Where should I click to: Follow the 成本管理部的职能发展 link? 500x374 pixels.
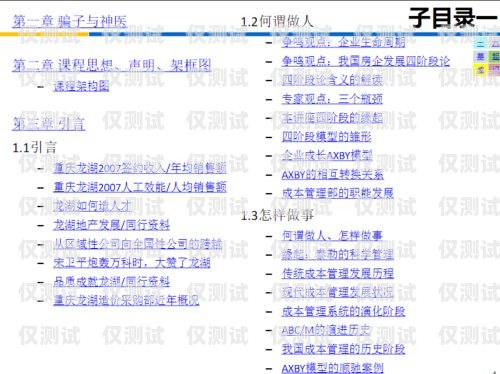[x=337, y=193]
